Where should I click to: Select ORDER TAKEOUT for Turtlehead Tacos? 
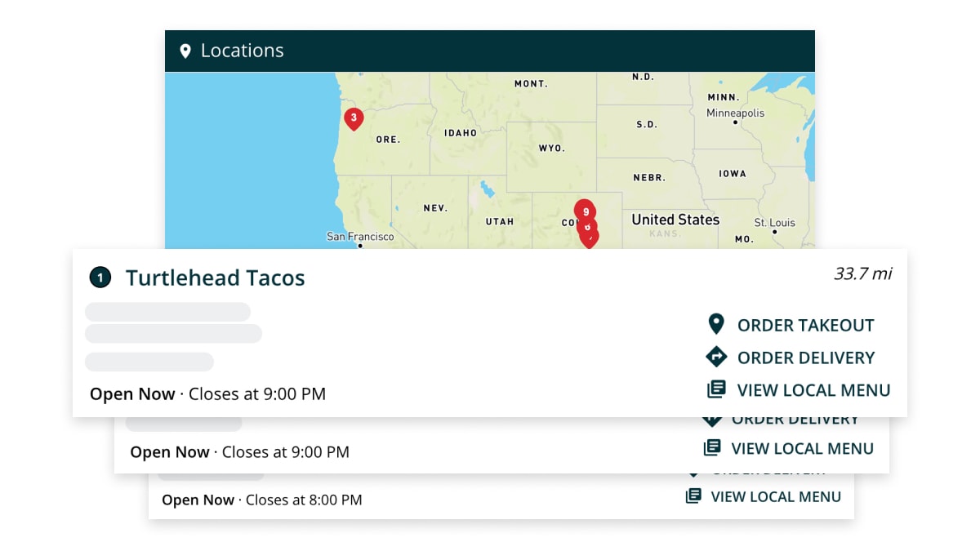point(805,325)
